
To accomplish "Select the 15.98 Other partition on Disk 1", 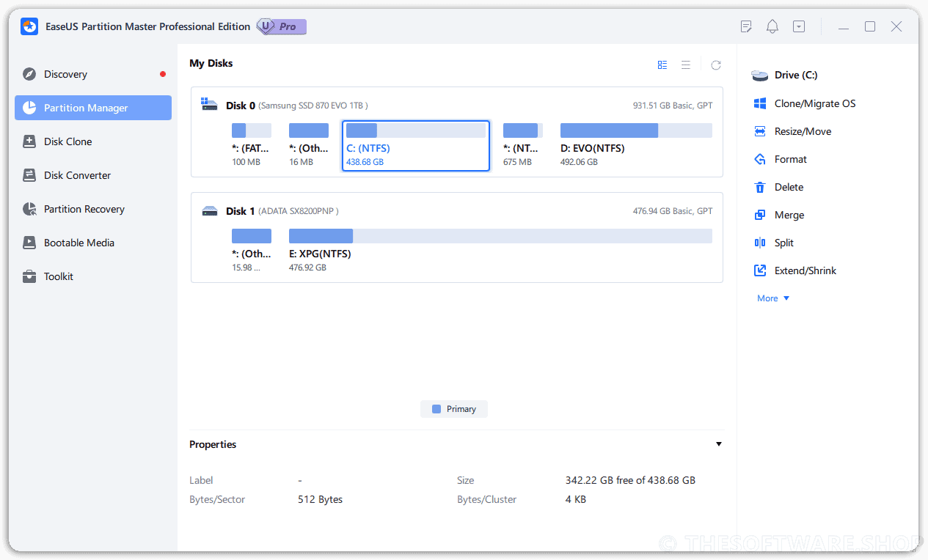I will pyautogui.click(x=252, y=251).
